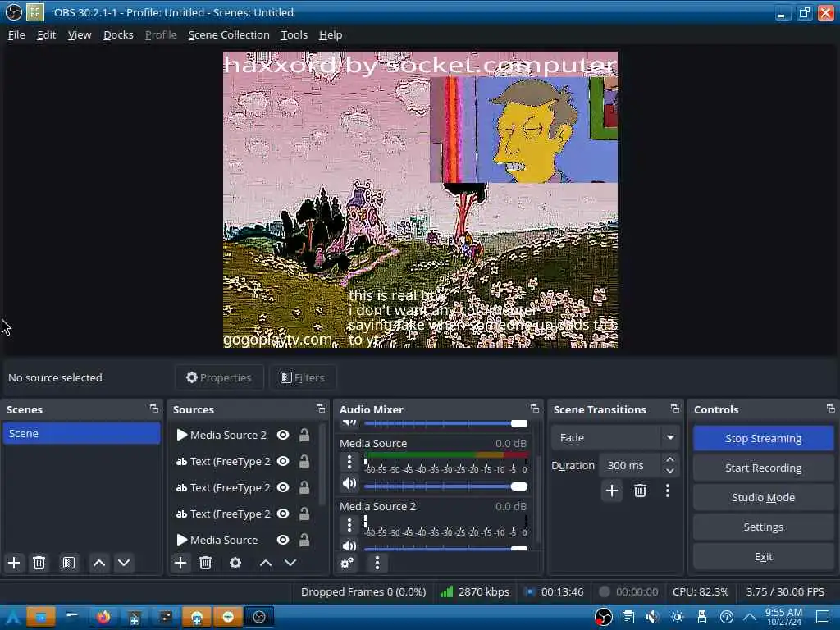Move source up arrow in Sources panel
The height and width of the screenshot is (630, 840).
pos(266,563)
